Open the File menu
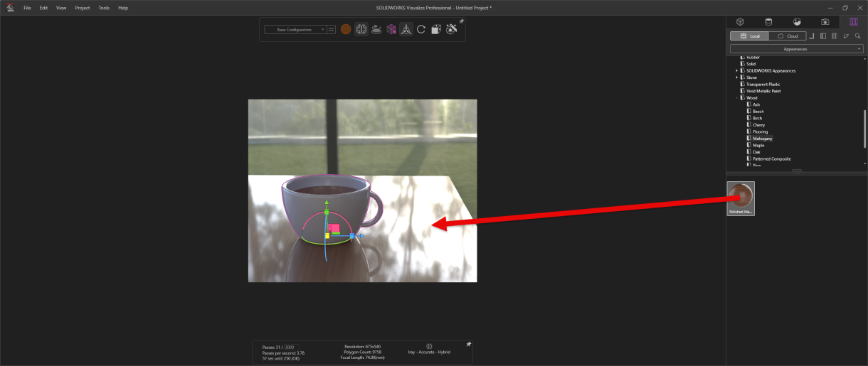This screenshot has width=868, height=366. (27, 8)
